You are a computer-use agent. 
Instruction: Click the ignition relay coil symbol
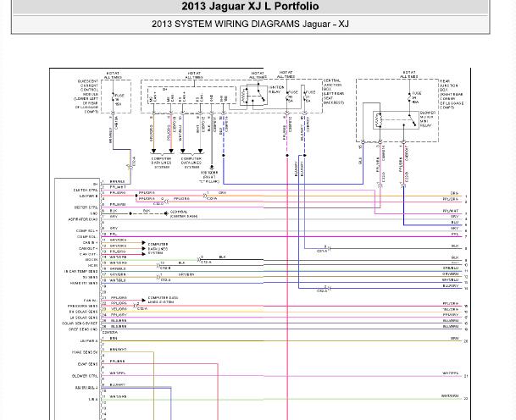tap(245, 96)
